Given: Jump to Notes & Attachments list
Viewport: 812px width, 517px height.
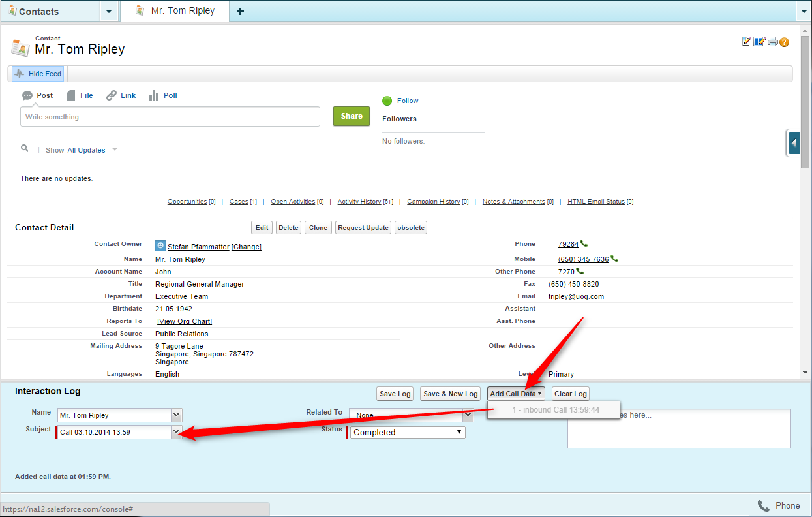Looking at the screenshot, I should [518, 202].
